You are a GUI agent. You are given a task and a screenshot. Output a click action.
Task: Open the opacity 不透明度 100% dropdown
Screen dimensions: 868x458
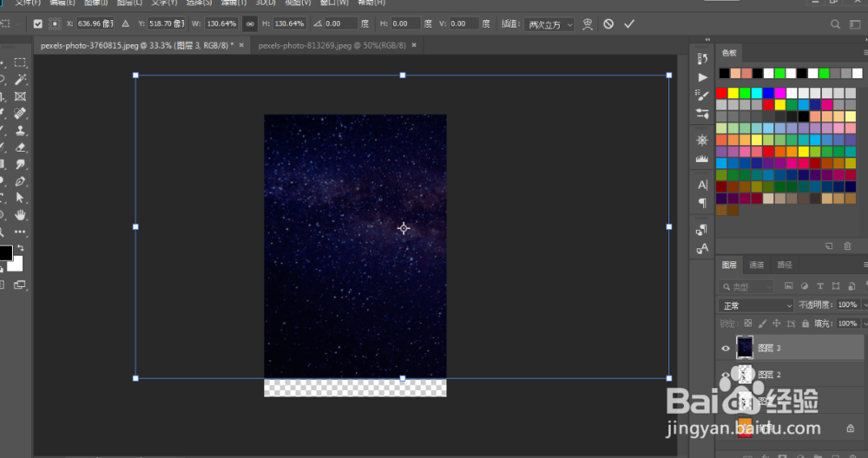tap(865, 304)
